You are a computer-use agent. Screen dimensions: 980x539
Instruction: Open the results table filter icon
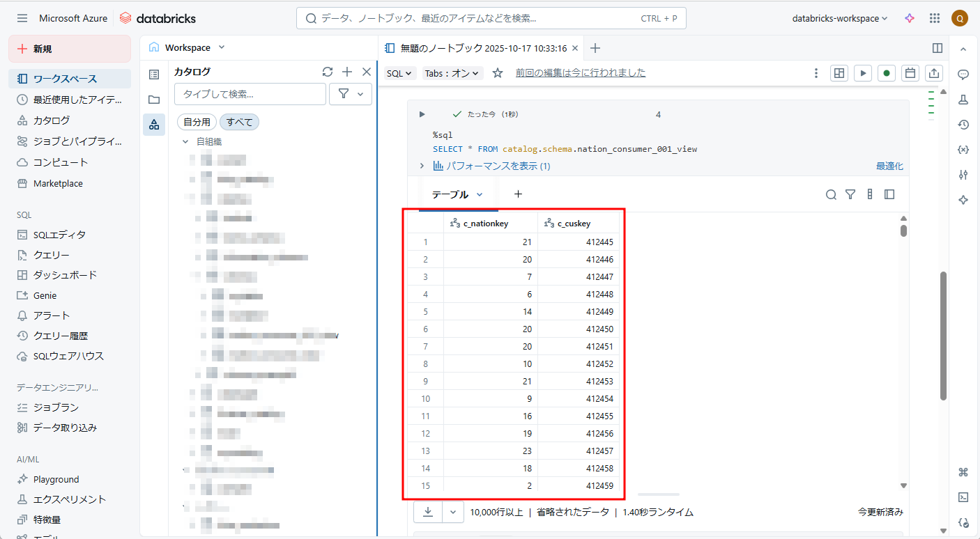850,195
